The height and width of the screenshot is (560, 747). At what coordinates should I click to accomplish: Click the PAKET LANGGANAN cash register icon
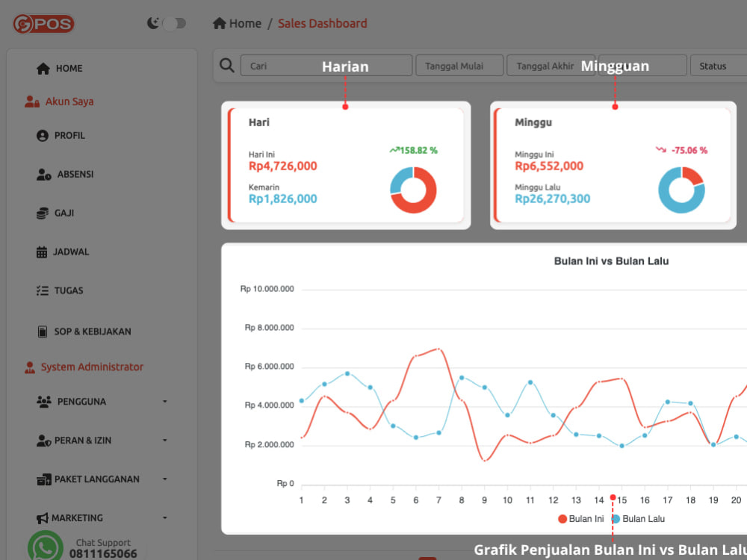click(44, 479)
